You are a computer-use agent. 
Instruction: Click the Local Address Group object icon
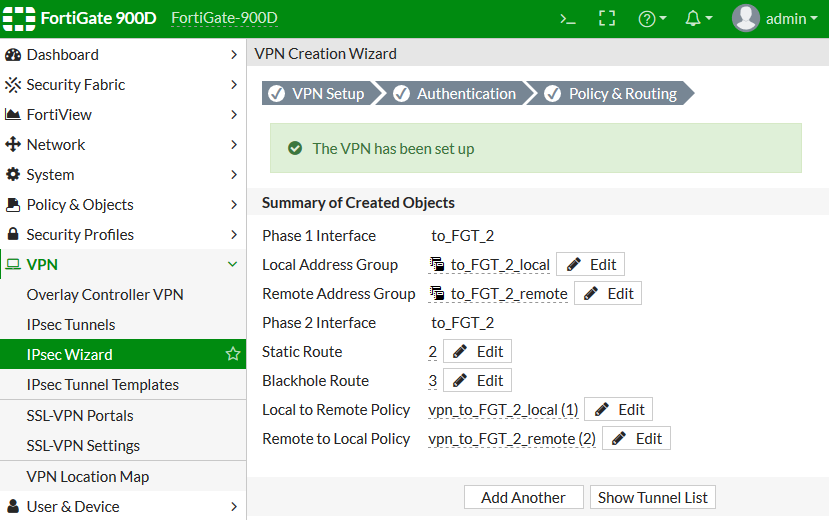coord(437,265)
